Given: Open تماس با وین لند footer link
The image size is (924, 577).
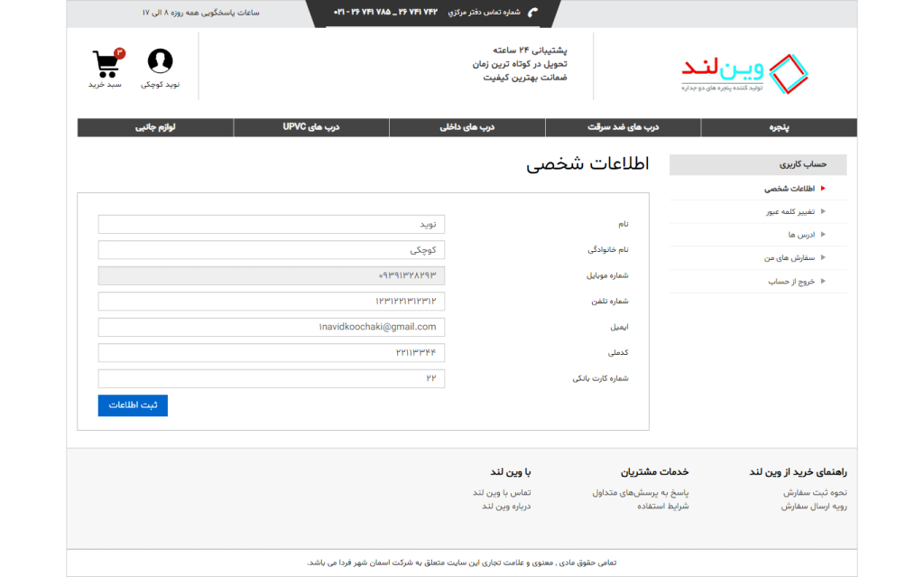Looking at the screenshot, I should click(x=502, y=493).
